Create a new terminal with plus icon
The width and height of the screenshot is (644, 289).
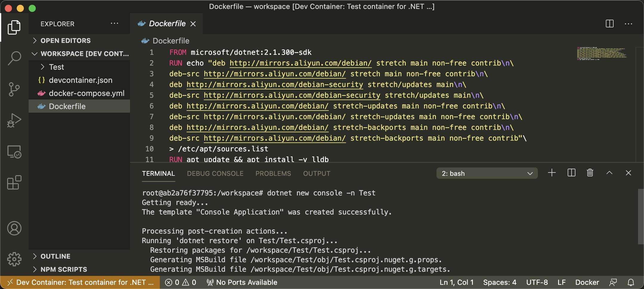(552, 173)
